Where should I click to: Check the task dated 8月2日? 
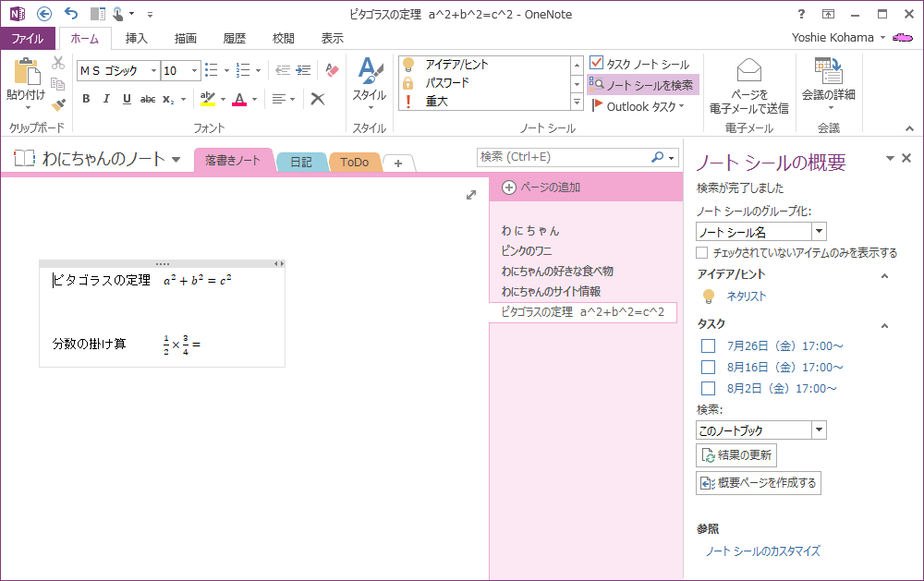coord(709,388)
